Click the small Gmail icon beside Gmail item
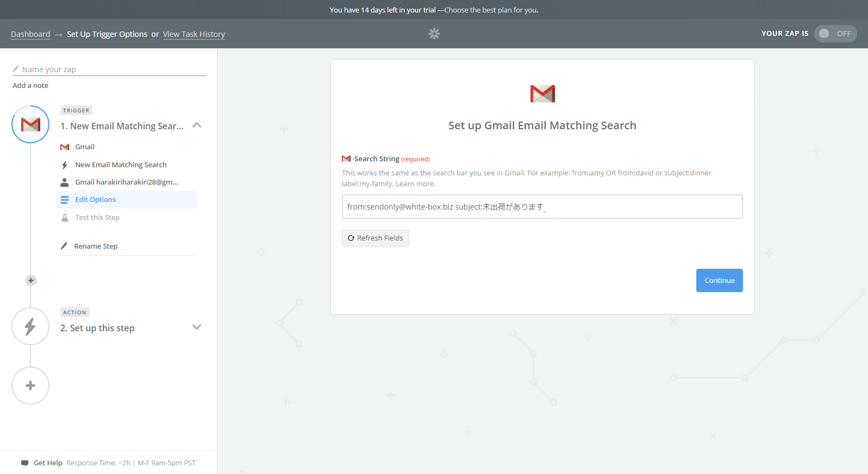 (x=65, y=147)
